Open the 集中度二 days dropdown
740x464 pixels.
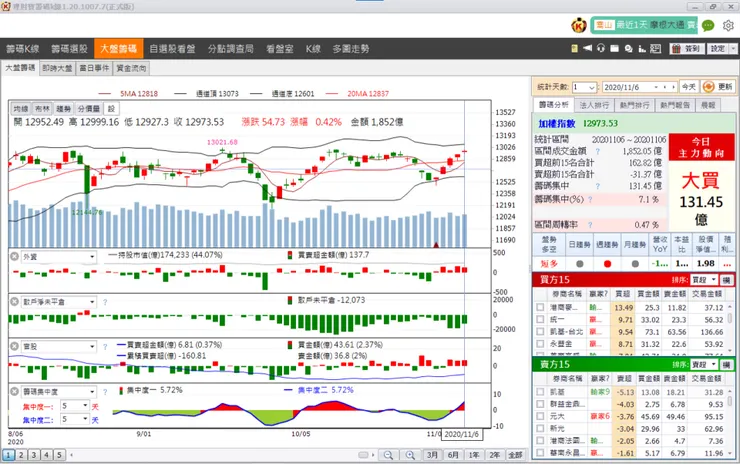(75, 419)
